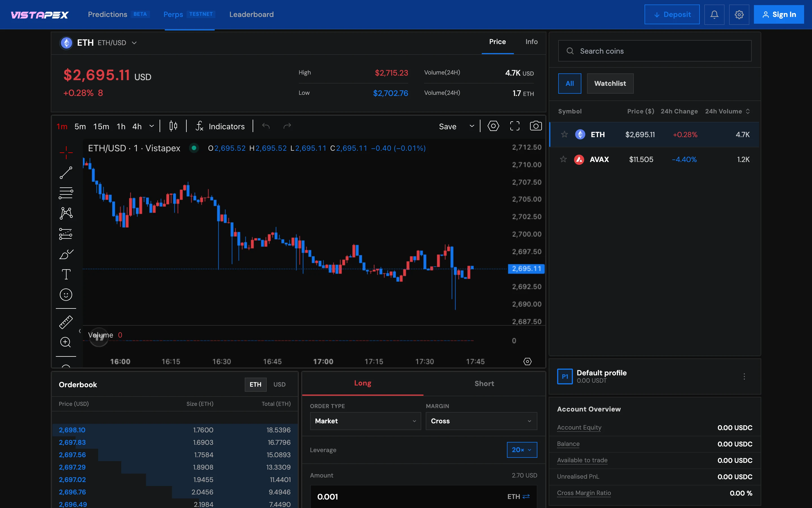Click the ETH amount currency swap icon
Screen dimensions: 812x508
[526, 496]
